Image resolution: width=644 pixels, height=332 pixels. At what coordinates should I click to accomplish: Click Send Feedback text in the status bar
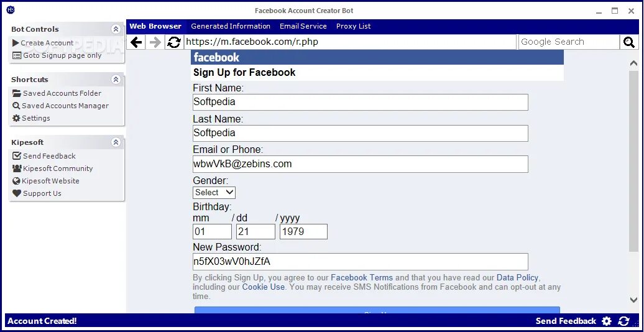(566, 321)
